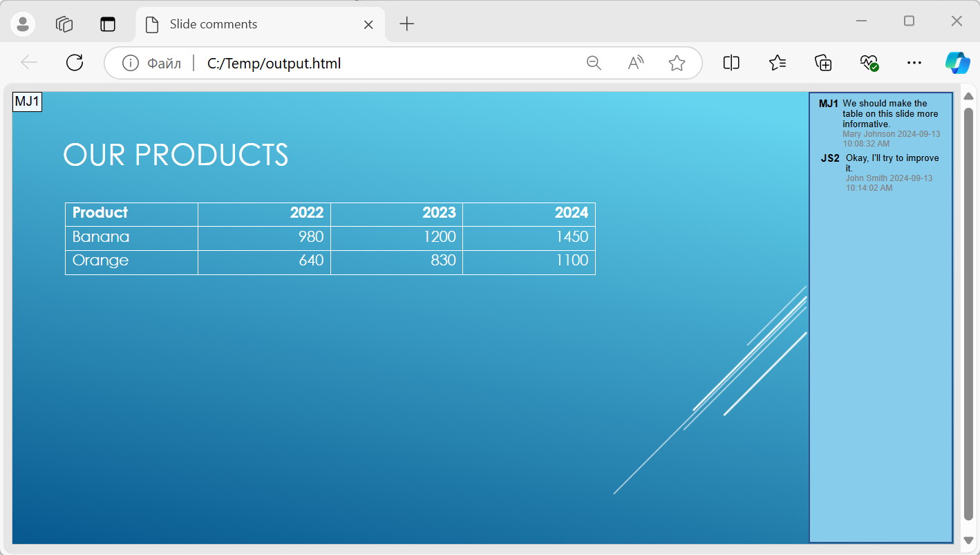Viewport: 980px width, 555px height.
Task: Open Browser essentials panel
Action: [869, 63]
